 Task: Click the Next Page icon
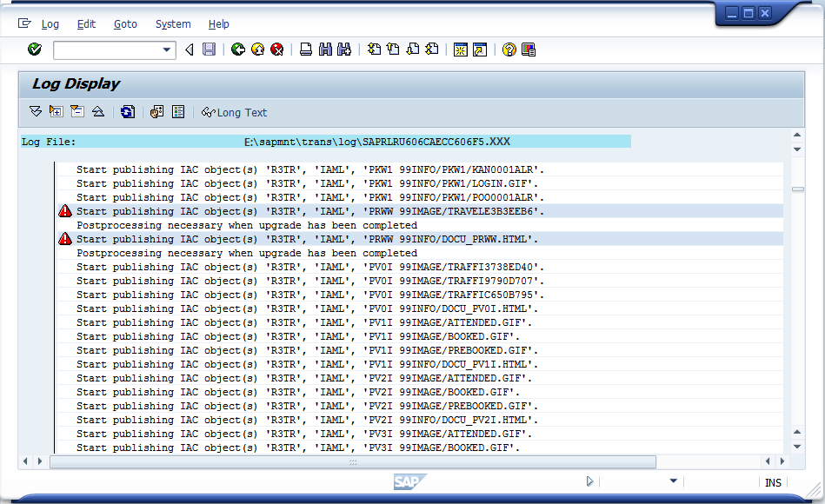click(413, 50)
